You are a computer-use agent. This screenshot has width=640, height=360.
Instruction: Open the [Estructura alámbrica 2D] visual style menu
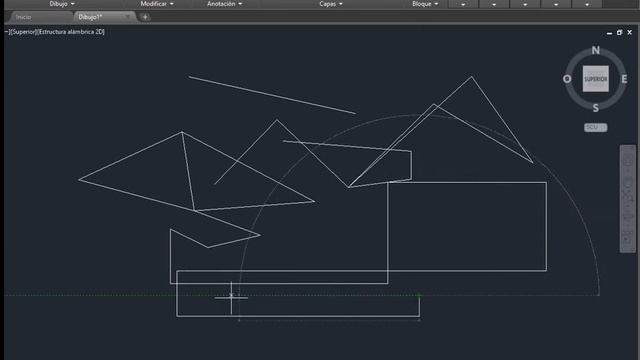pos(71,32)
